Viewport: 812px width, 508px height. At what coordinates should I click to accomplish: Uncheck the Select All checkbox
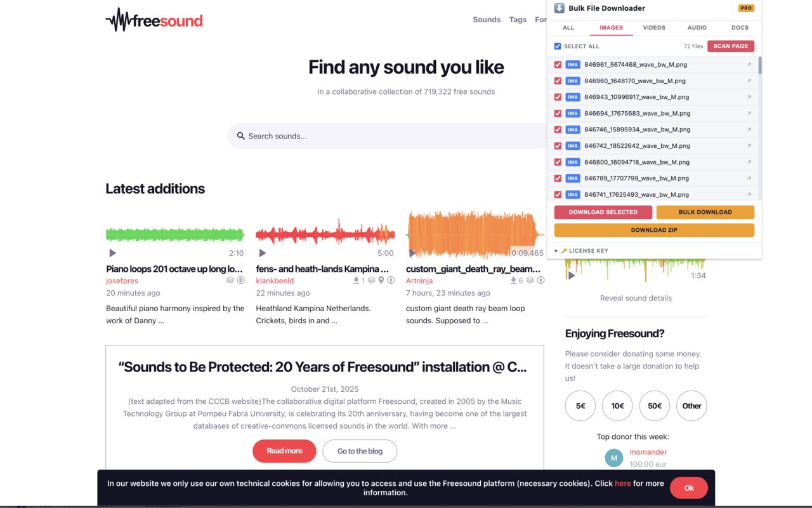tap(558, 46)
